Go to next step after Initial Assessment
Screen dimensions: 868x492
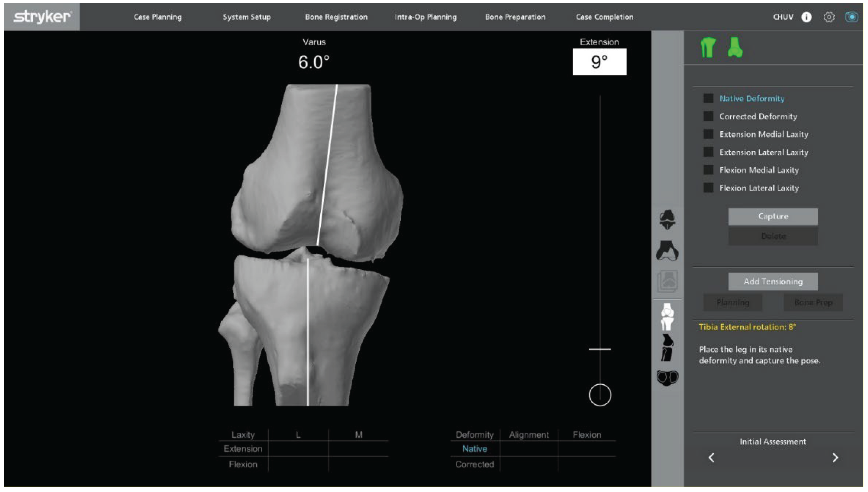tap(835, 457)
